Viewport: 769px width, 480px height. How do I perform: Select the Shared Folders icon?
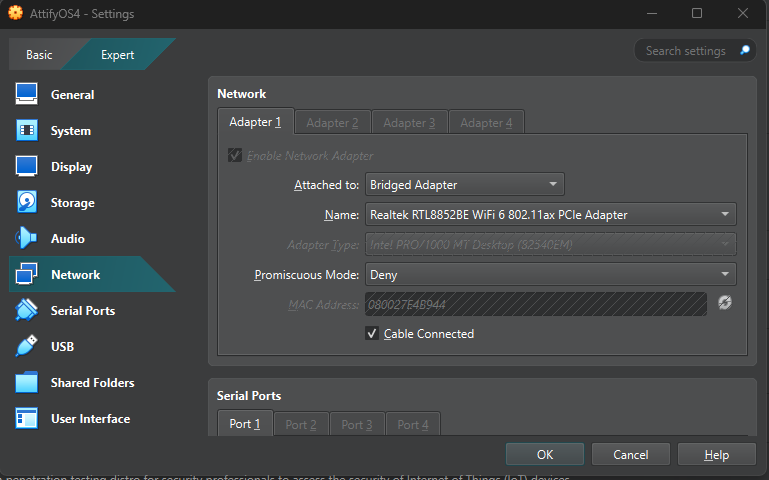click(27, 383)
